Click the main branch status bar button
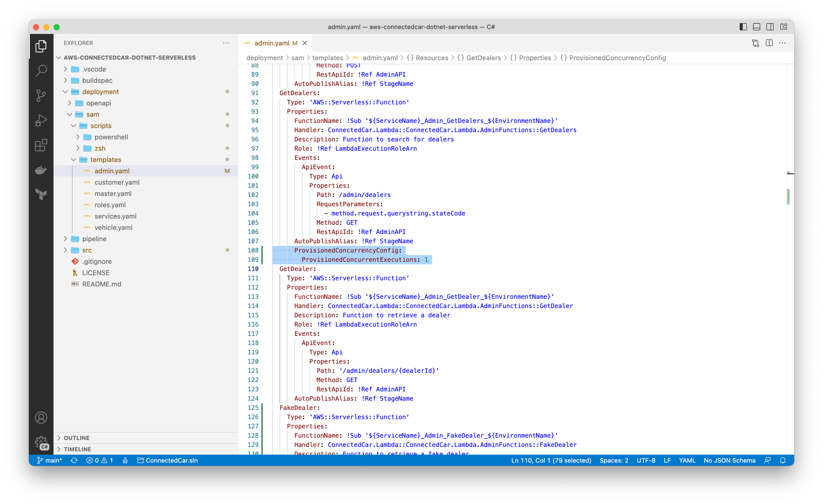Viewport: 823px width, 504px height. (50, 460)
